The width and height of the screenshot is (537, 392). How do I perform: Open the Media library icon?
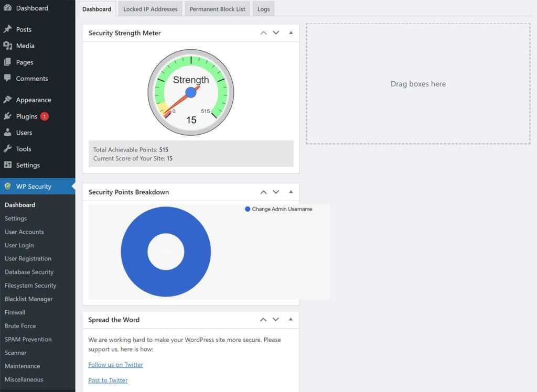point(7,46)
